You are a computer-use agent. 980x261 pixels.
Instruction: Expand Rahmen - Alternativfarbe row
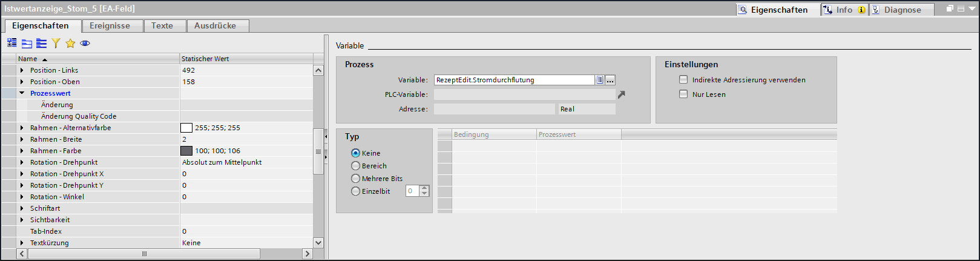(22, 128)
